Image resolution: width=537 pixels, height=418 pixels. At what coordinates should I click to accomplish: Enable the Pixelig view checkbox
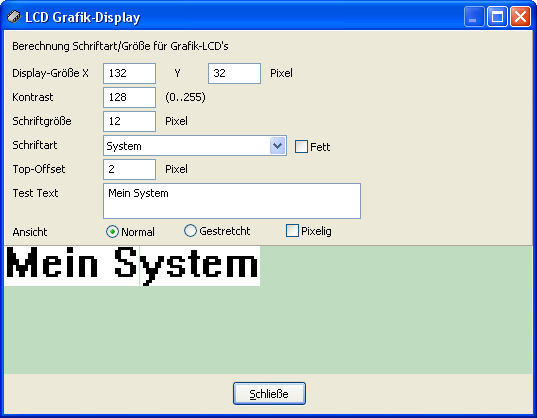[x=292, y=230]
